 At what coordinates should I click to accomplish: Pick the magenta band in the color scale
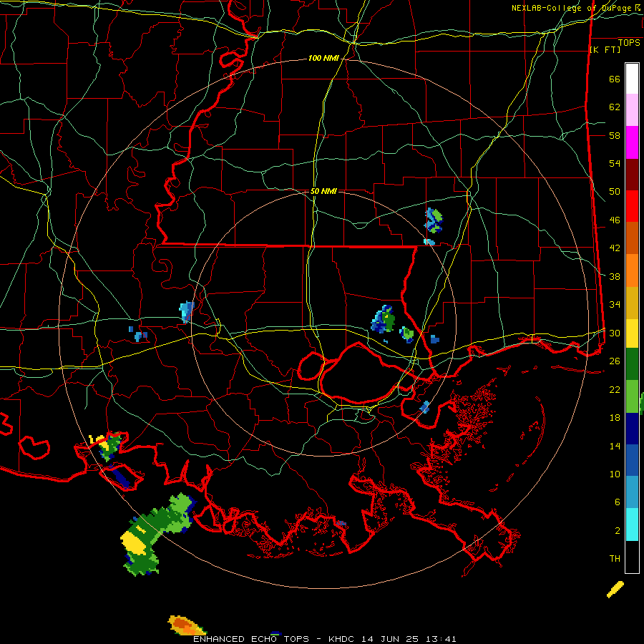pos(632,142)
